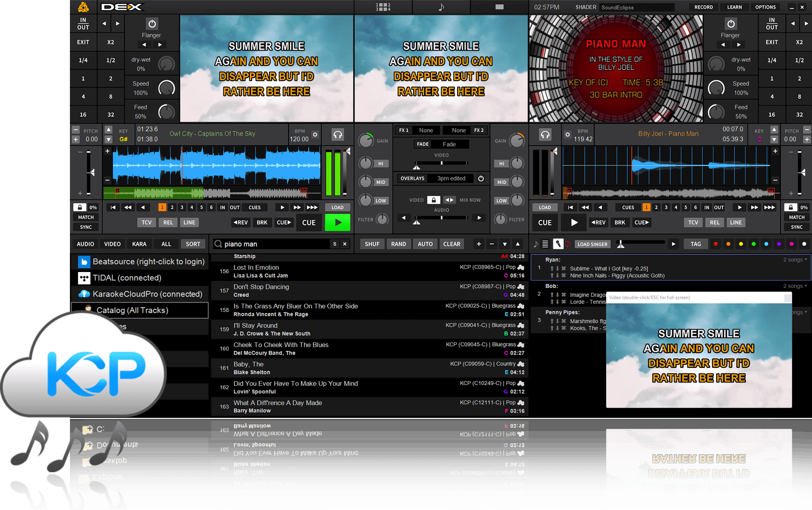Enable AUTO mixing mode
Image resolution: width=812 pixels, height=510 pixels.
tap(425, 244)
